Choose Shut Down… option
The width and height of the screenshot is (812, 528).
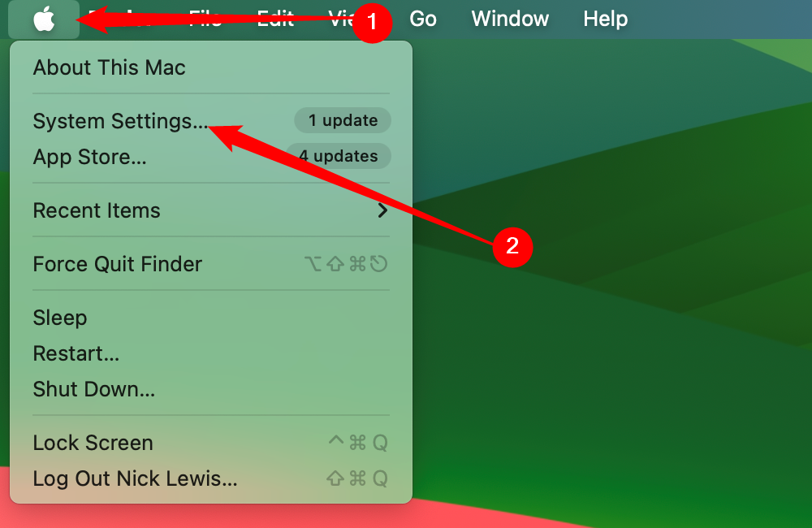tap(211, 389)
